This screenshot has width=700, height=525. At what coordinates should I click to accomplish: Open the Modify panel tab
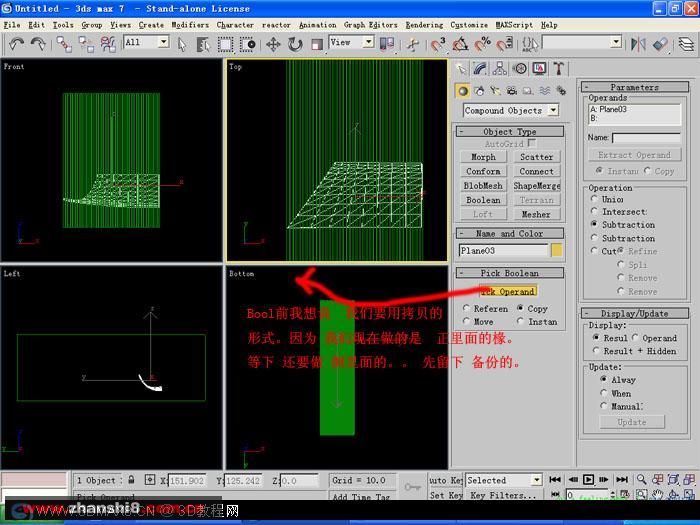[x=480, y=68]
